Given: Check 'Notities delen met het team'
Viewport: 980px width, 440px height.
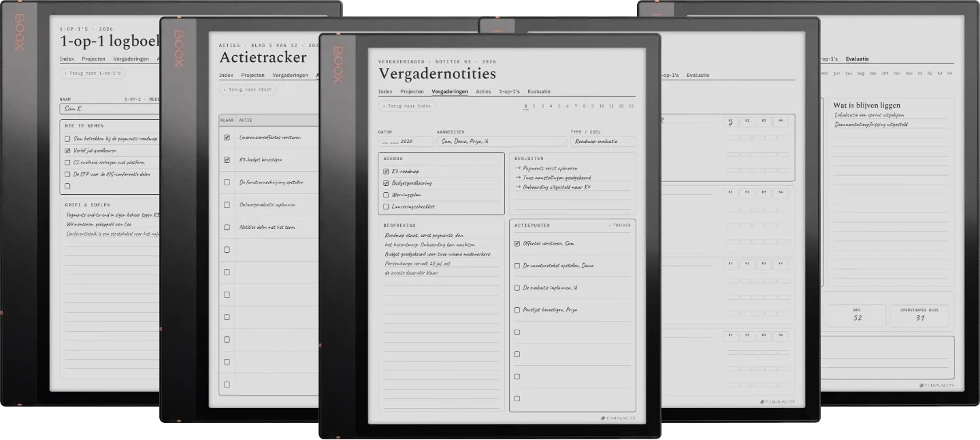Looking at the screenshot, I should point(227,227).
